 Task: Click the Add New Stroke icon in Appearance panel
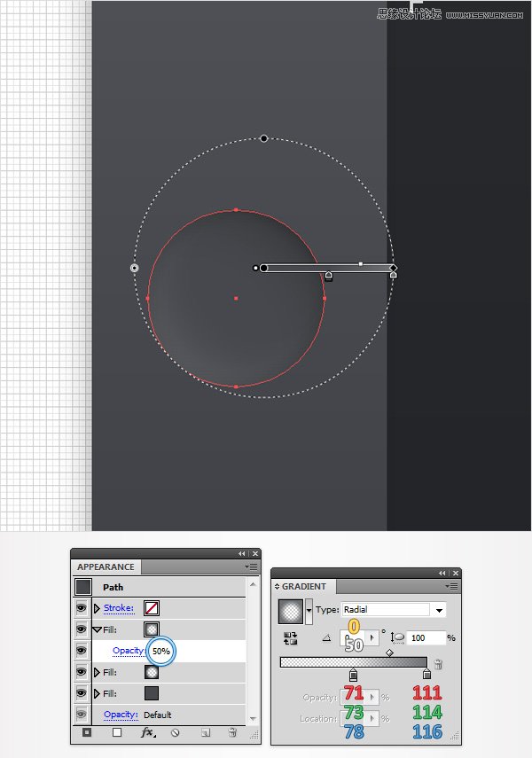tap(87, 732)
